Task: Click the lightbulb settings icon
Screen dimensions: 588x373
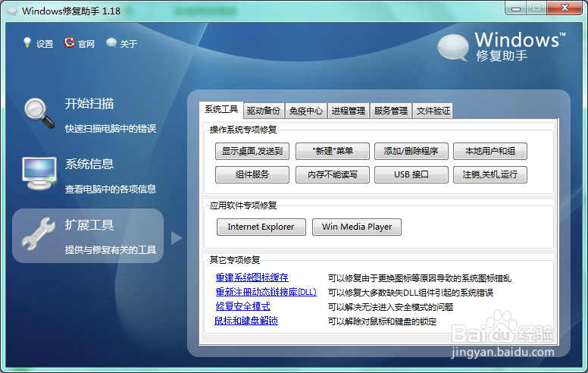Action: pyautogui.click(x=27, y=42)
